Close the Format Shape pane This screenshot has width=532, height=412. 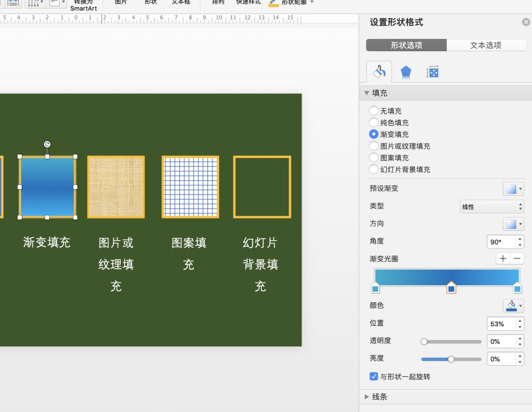click(526, 22)
